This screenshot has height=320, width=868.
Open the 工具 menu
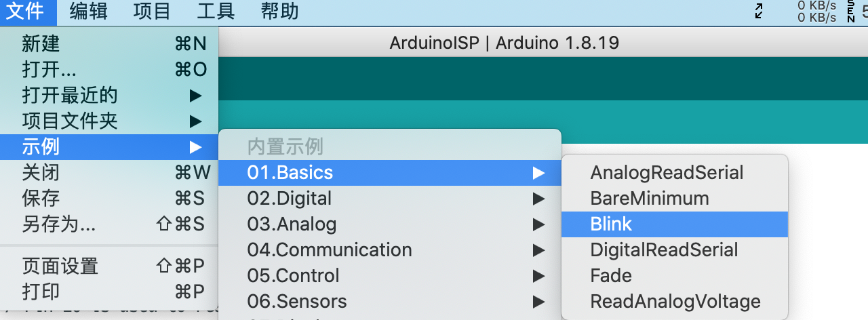216,12
